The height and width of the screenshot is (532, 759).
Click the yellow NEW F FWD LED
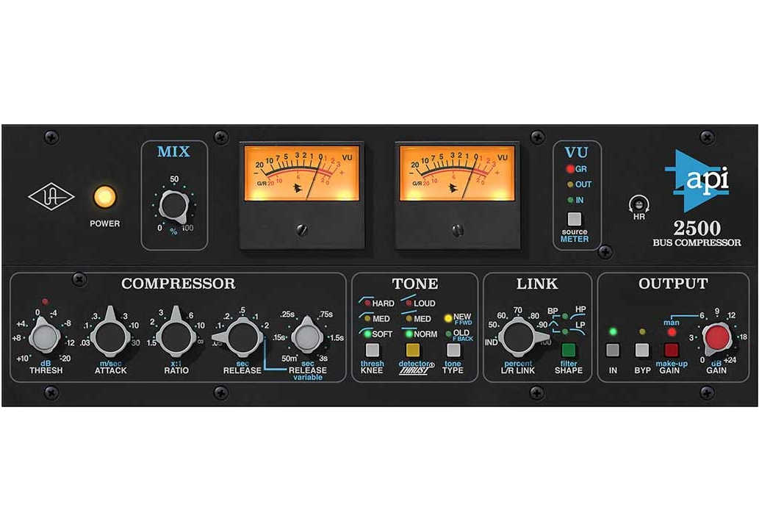tap(448, 318)
